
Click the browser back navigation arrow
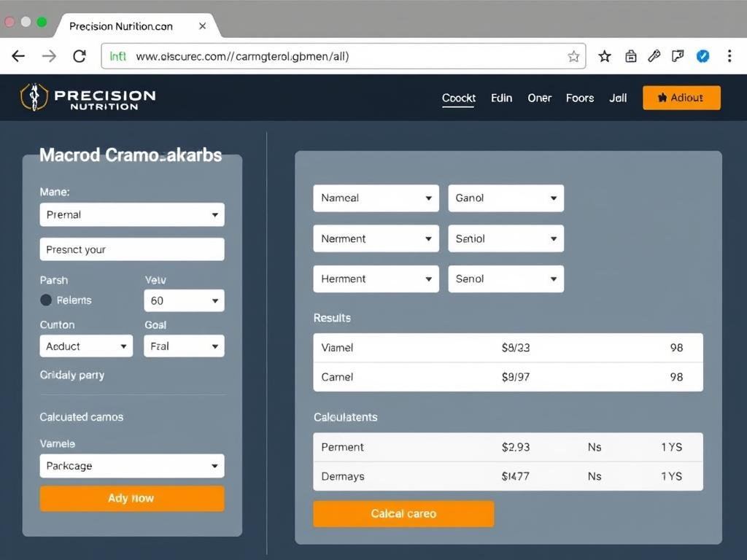[x=18, y=55]
